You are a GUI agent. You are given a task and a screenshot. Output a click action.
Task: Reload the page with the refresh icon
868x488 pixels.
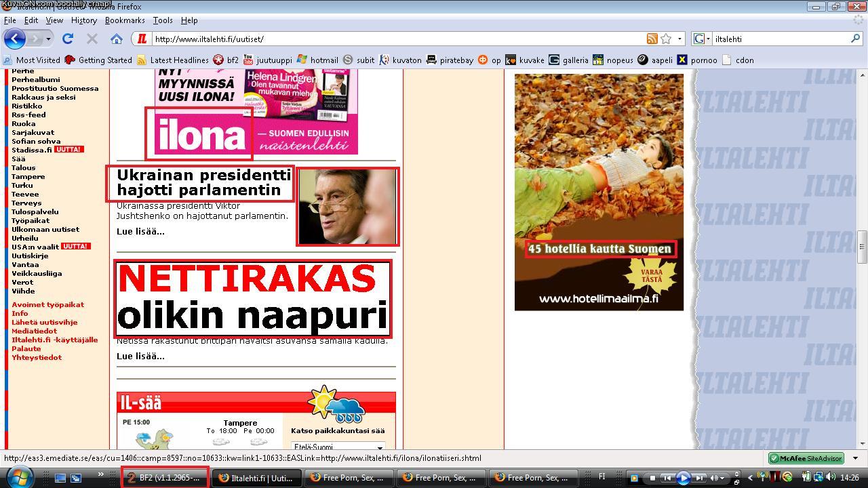(68, 39)
